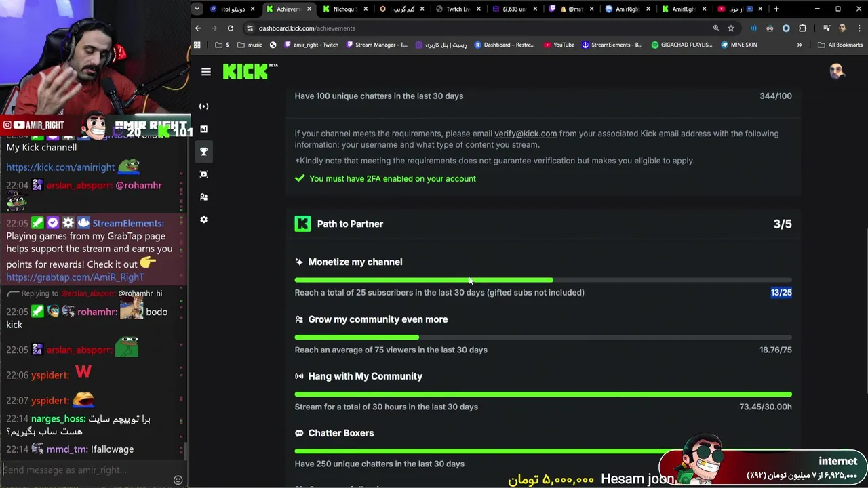Bookmark this page with the star icon
This screenshot has width=868, height=488.
click(x=731, y=28)
